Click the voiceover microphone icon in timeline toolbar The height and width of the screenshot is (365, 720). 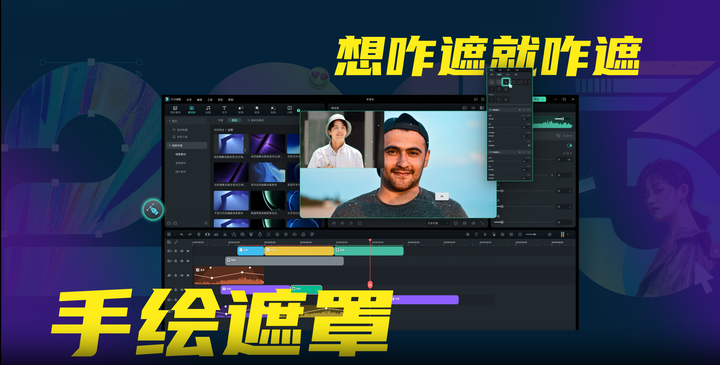485,234
